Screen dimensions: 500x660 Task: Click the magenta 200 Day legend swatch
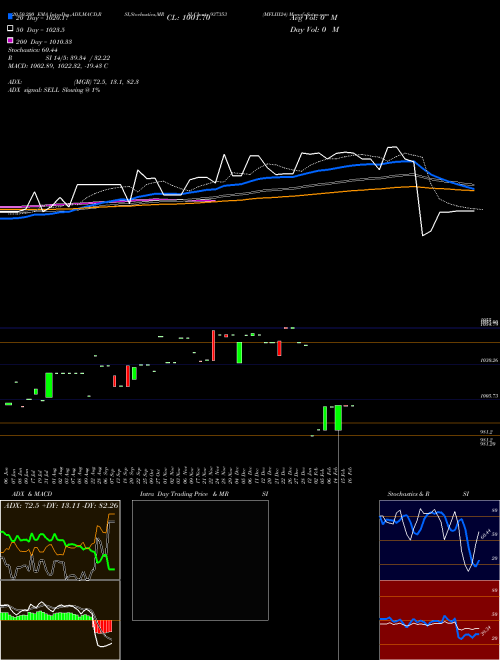10,40
